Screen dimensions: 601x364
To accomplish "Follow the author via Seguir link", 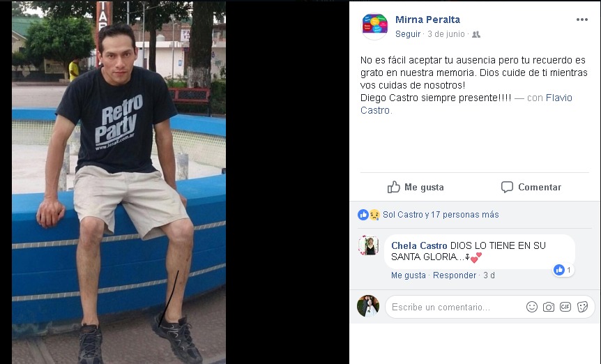I will (408, 34).
